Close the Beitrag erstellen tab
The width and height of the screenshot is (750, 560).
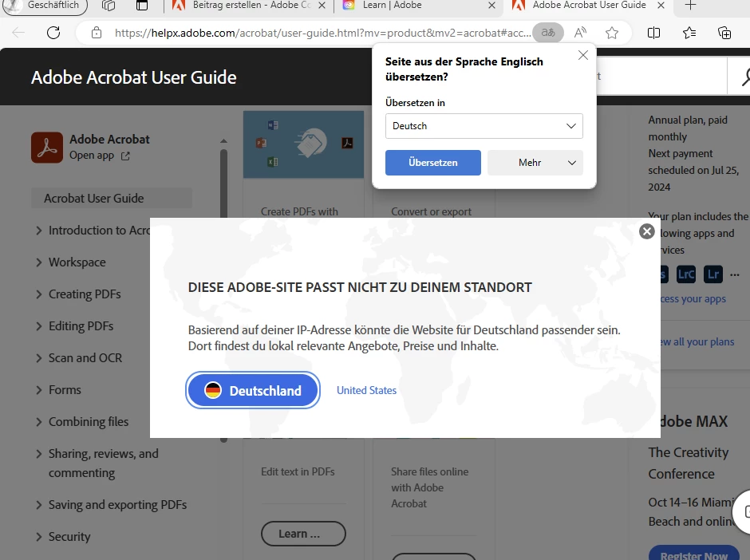click(322, 6)
